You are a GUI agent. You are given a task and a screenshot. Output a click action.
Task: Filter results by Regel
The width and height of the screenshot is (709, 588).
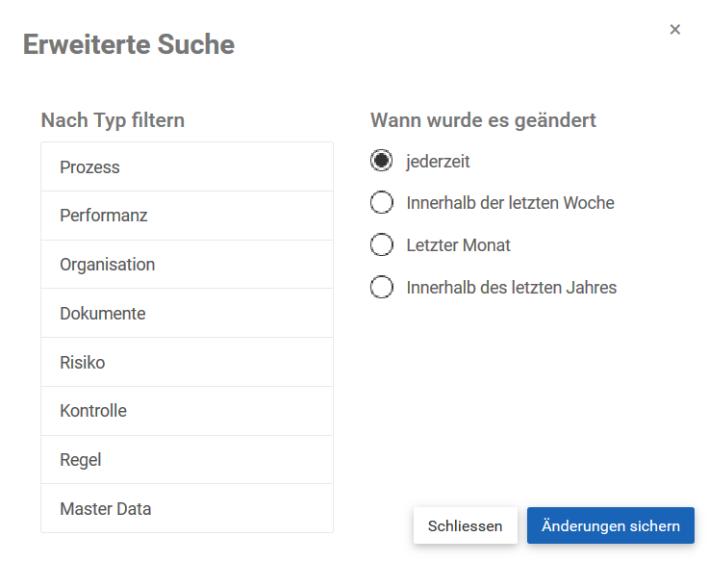[x=187, y=460]
